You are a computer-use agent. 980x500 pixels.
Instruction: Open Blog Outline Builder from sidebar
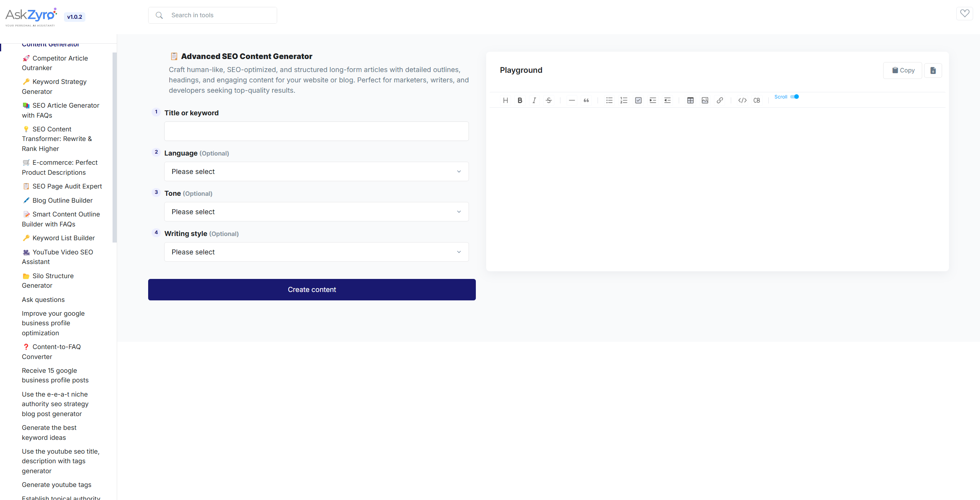tap(62, 200)
